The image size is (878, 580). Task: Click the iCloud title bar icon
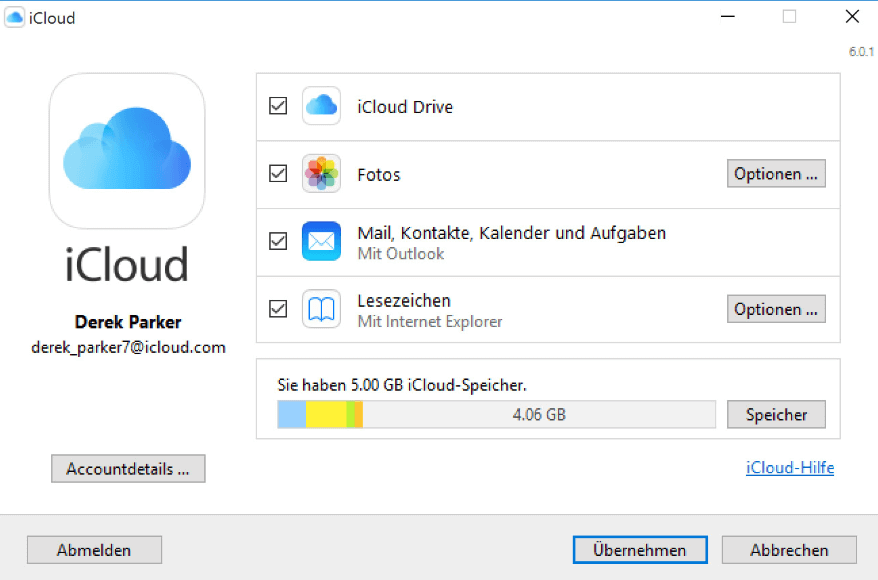click(x=15, y=17)
